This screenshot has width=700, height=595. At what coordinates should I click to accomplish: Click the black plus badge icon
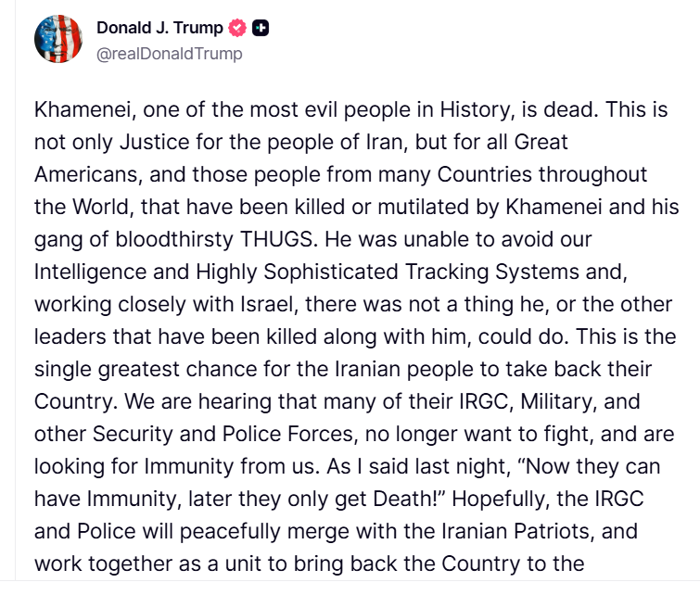261,29
